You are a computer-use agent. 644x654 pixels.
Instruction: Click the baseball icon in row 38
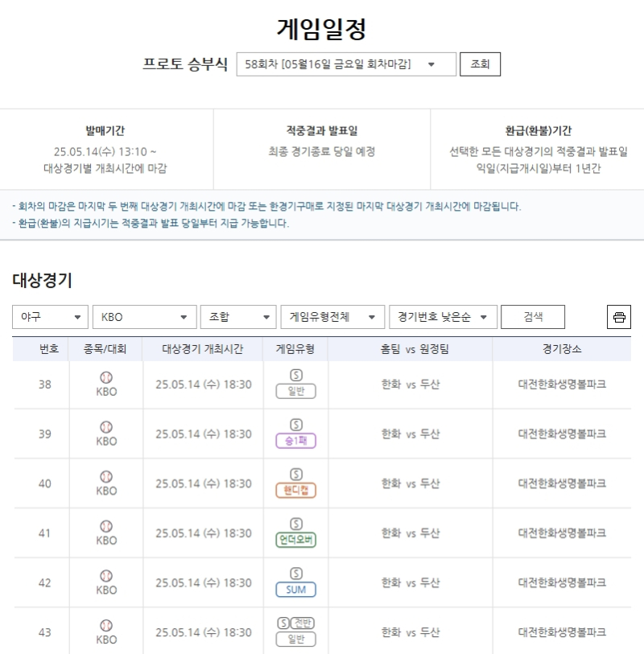click(x=106, y=377)
